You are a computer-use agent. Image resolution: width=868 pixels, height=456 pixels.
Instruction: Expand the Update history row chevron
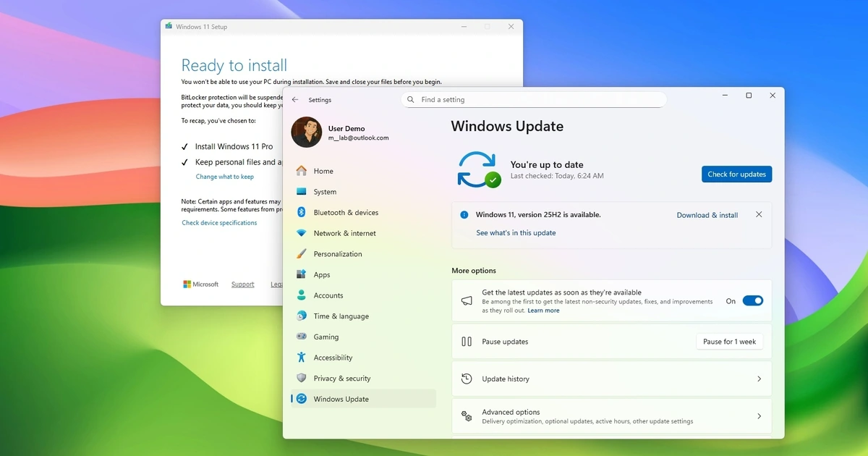coord(759,379)
